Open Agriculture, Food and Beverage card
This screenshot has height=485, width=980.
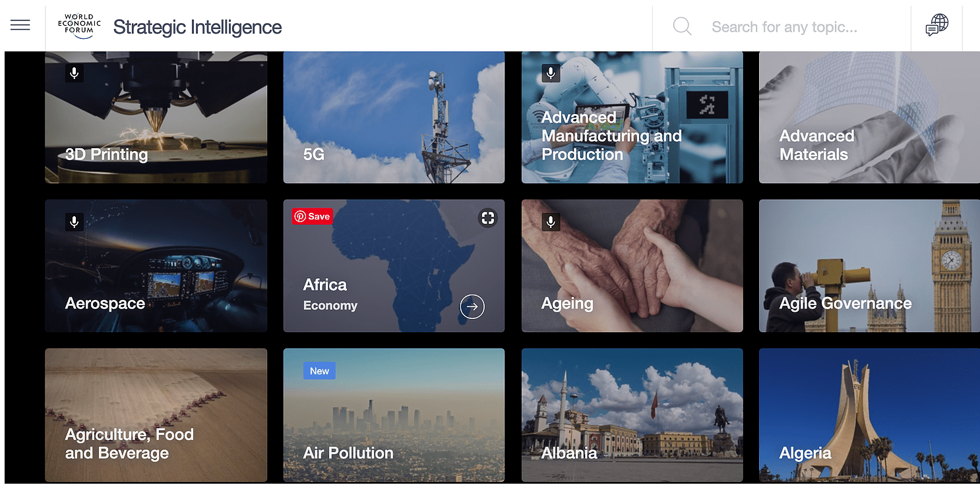coord(156,415)
